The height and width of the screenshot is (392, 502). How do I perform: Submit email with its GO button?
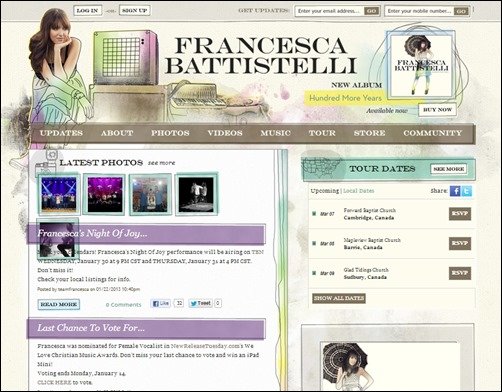[372, 11]
